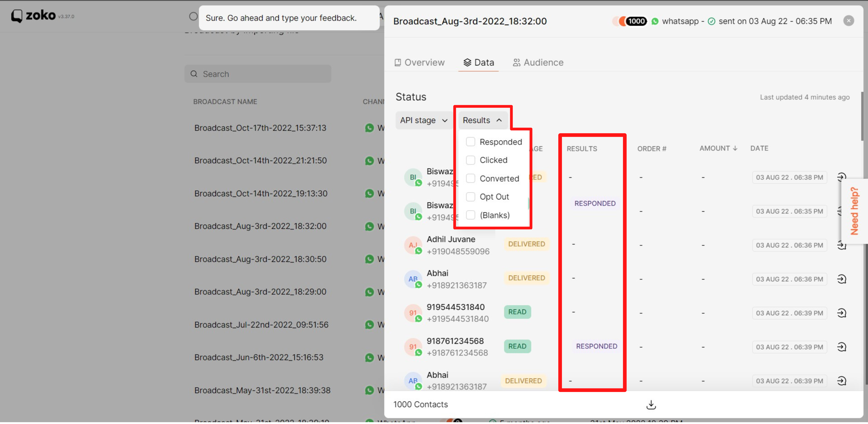Open chat for Abhai 06:39 PM row
The height and width of the screenshot is (424, 868).
(841, 381)
